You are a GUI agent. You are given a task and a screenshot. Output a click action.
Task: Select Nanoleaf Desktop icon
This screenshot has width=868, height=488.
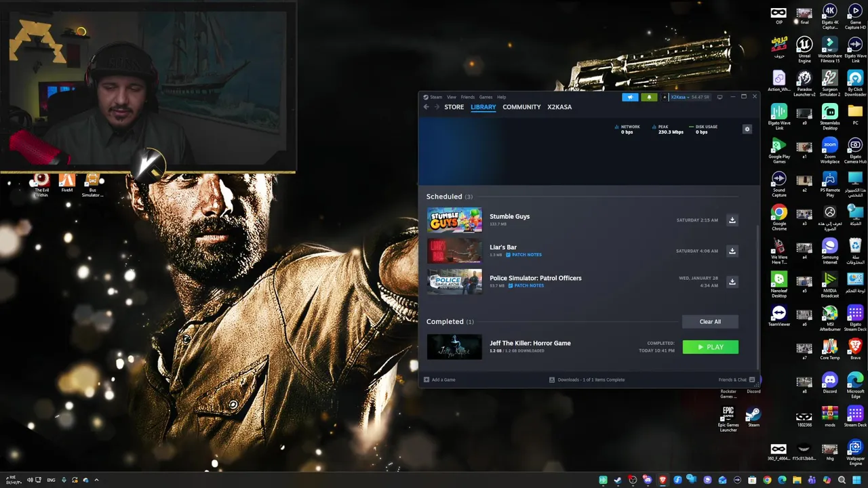779,285
